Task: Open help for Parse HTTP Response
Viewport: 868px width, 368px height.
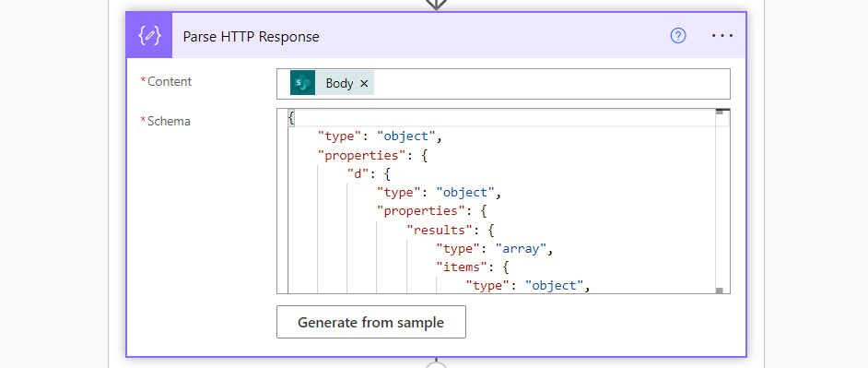Action: coord(678,36)
